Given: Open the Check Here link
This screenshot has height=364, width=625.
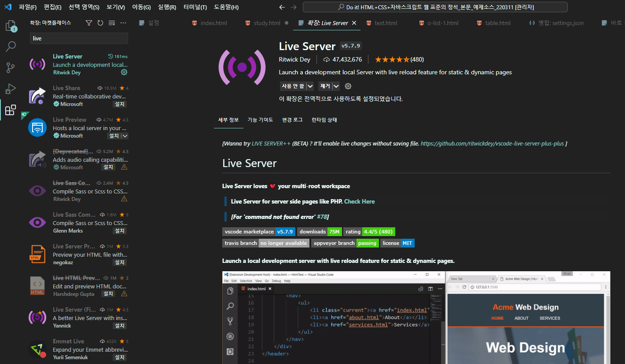Looking at the screenshot, I should 360,201.
